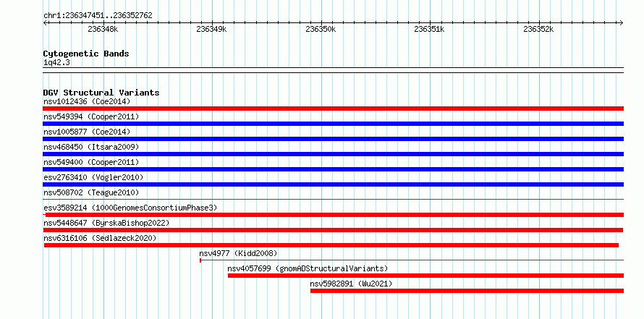Open nsv4977 (Kidd2008) label
Screen dimensions: 644x319
tap(238, 253)
